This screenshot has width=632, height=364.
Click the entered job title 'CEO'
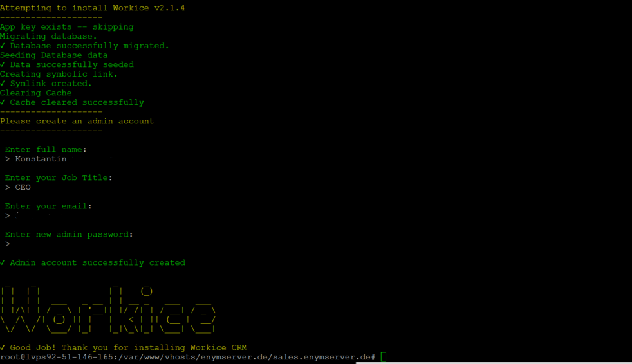23,187
